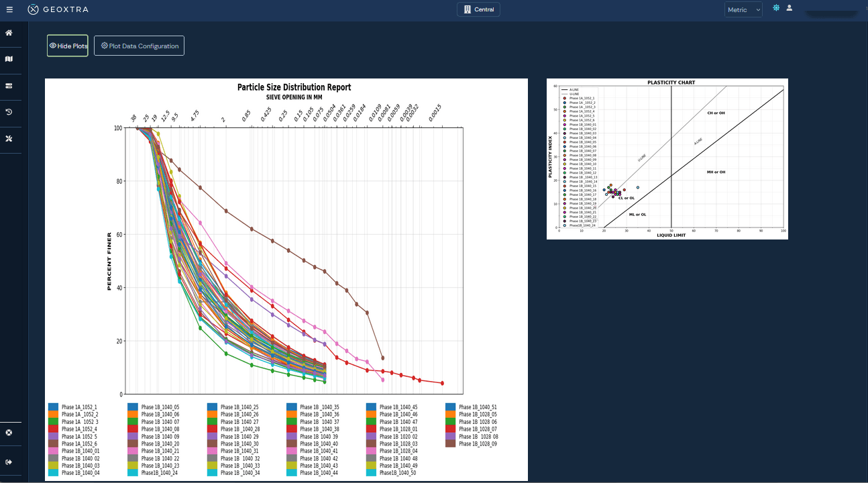Select Central in the top navigation
The image size is (868, 483).
478,9
